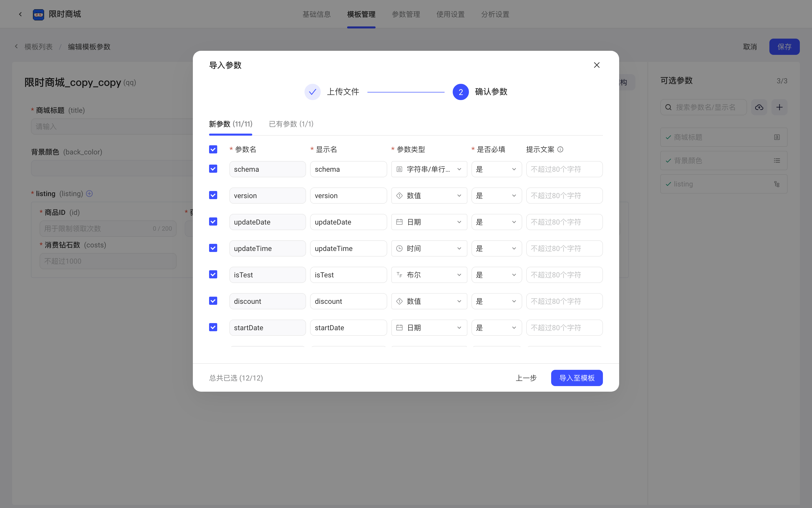Uncheck the startDate row checkbox
This screenshot has height=508, width=812.
pyautogui.click(x=213, y=327)
